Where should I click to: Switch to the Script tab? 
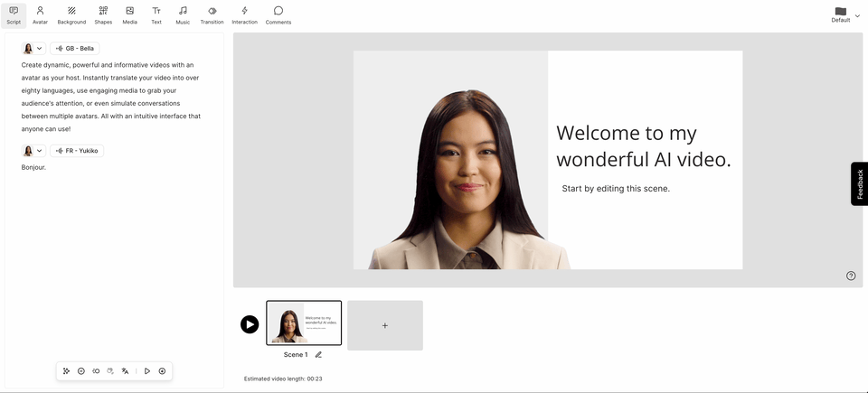point(14,14)
